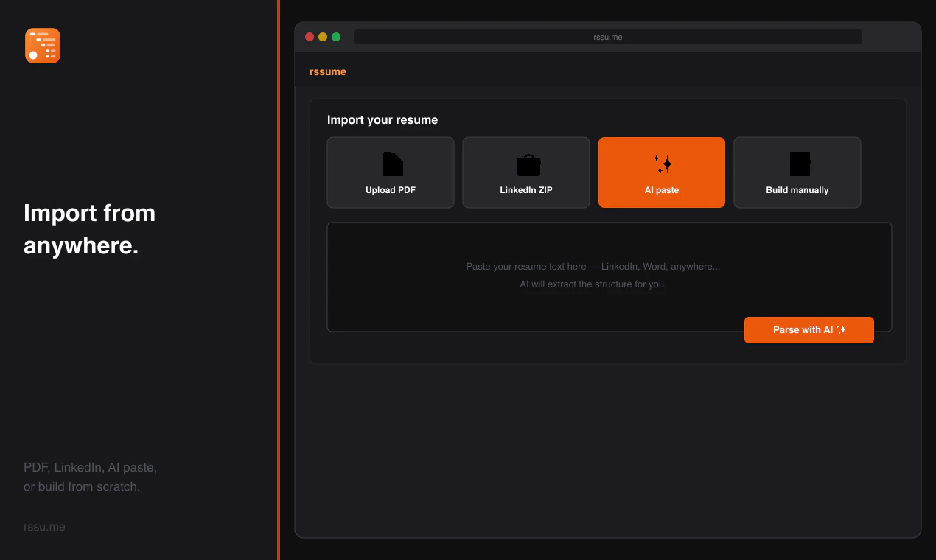Click the rssume brand link in header
The height and width of the screenshot is (560, 936).
[328, 71]
